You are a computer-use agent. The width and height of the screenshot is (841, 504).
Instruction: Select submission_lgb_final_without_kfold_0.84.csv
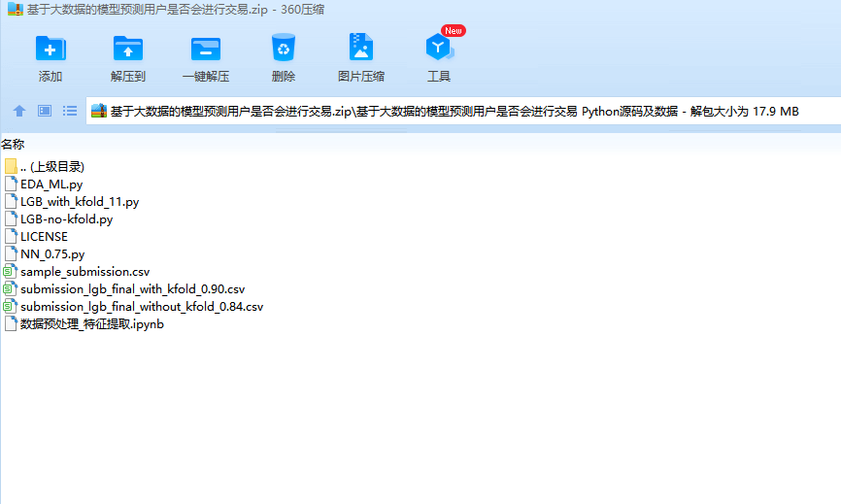point(134,307)
